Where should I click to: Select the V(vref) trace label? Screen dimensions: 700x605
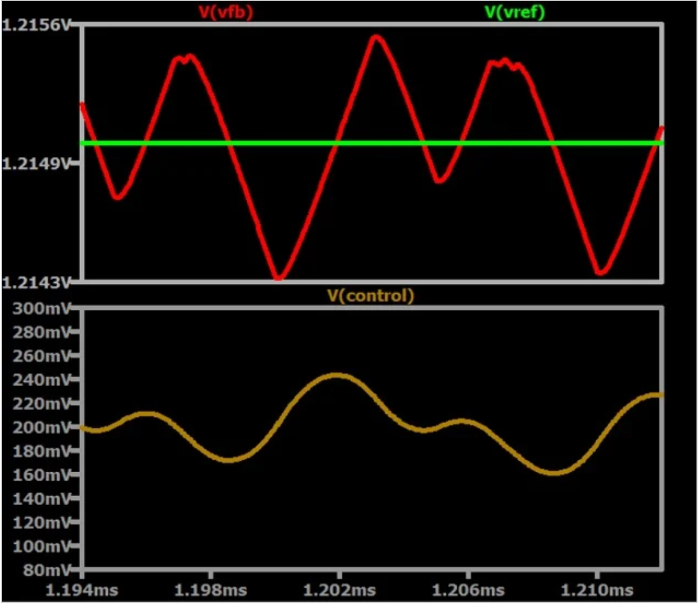click(x=514, y=12)
